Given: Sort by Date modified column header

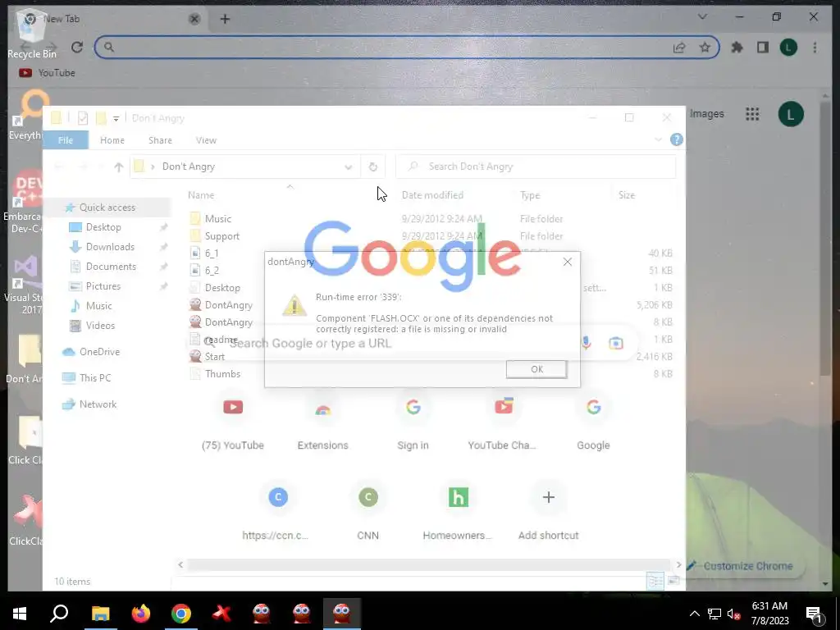Looking at the screenshot, I should [432, 195].
